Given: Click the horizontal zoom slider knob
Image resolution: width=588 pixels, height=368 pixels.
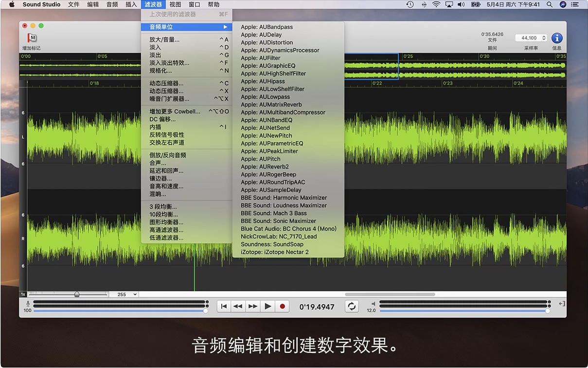Looking at the screenshot, I should tap(77, 294).
